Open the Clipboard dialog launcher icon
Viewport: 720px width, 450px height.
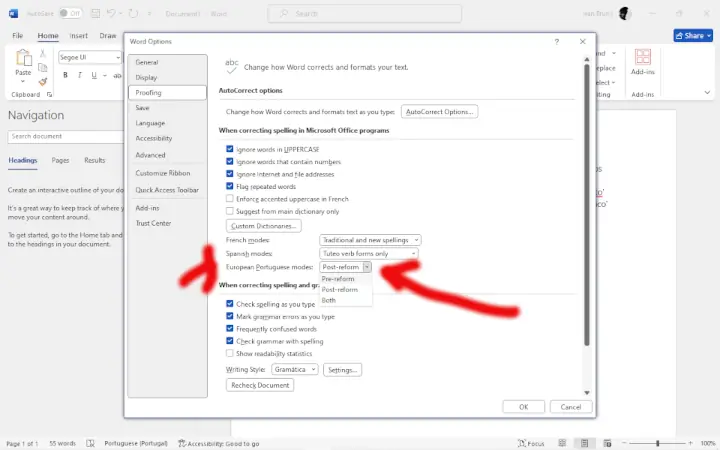[49, 95]
